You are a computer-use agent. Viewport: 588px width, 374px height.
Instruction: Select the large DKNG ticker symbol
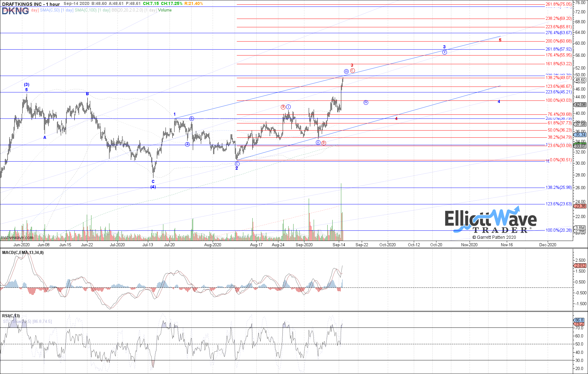(x=15, y=11)
